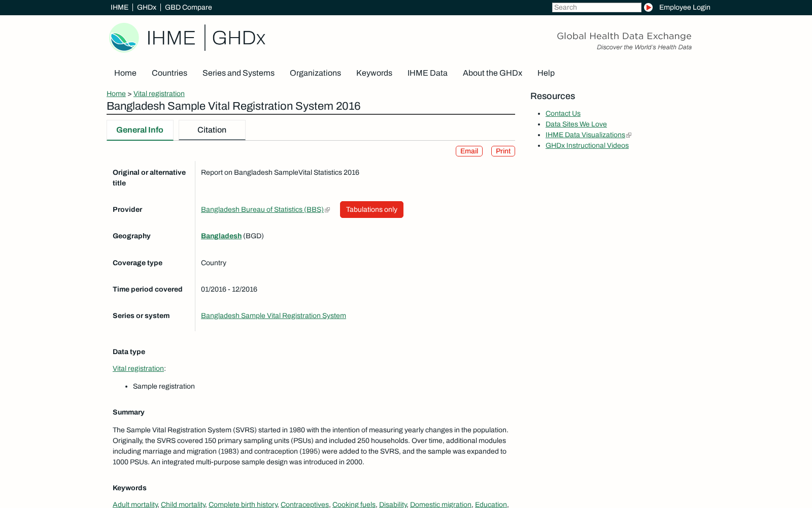Open Complete birth history keyword link
Screen dimensions: 812x508
coord(243,504)
